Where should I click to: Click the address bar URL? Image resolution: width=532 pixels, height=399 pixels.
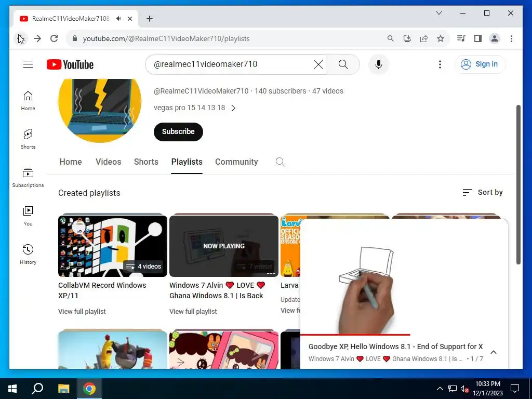[166, 38]
